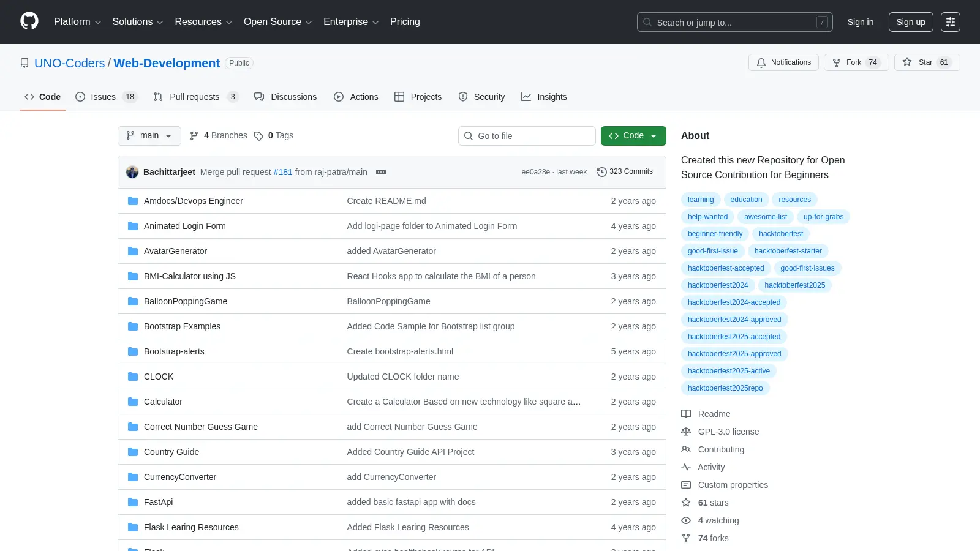Viewport: 980px width, 551px height.
Task: Click the Star icon
Action: click(907, 62)
